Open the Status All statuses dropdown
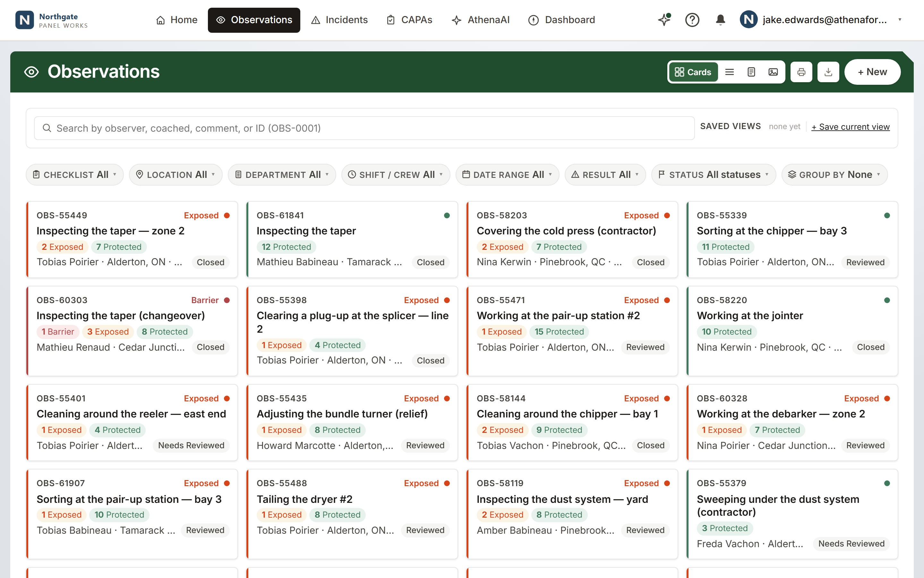 (714, 175)
